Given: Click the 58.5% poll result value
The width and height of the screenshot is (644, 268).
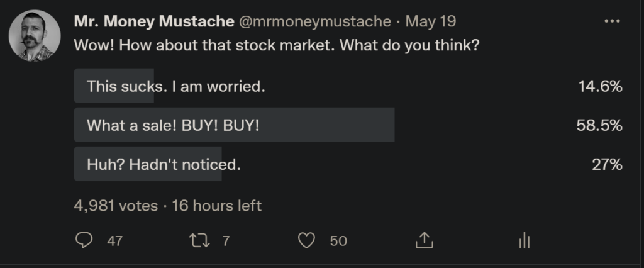Looking at the screenshot, I should [x=599, y=125].
